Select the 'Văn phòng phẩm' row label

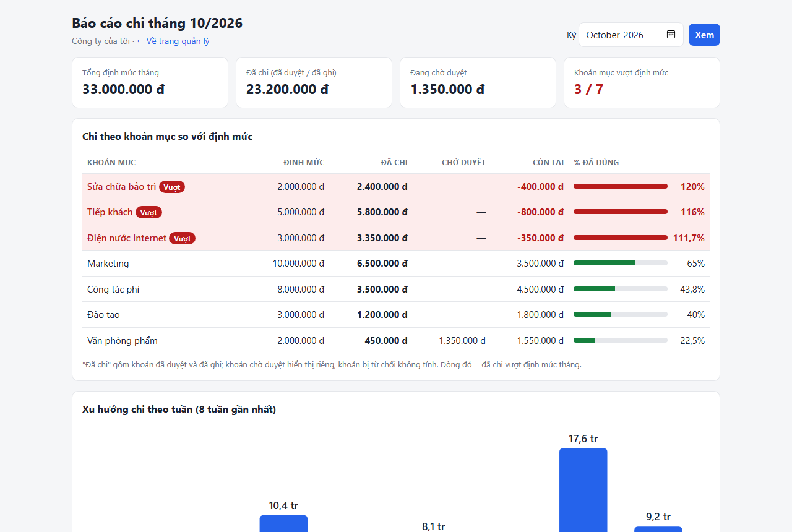pyautogui.click(x=123, y=341)
